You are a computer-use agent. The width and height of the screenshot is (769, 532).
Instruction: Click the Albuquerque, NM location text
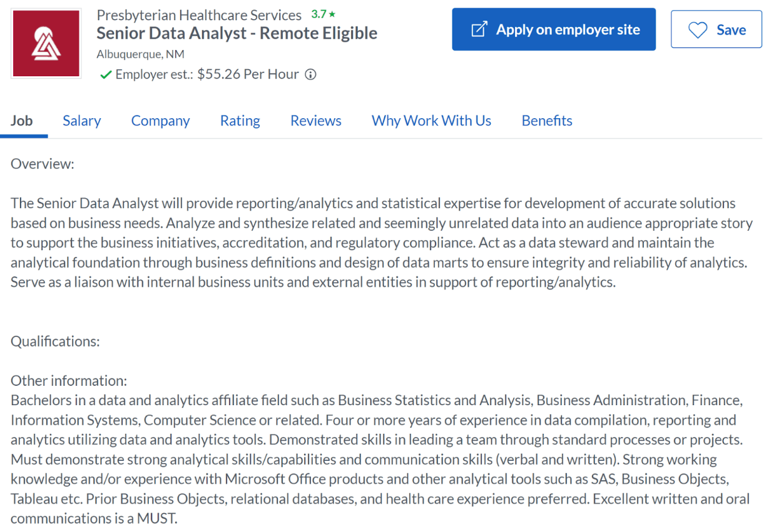(x=140, y=54)
